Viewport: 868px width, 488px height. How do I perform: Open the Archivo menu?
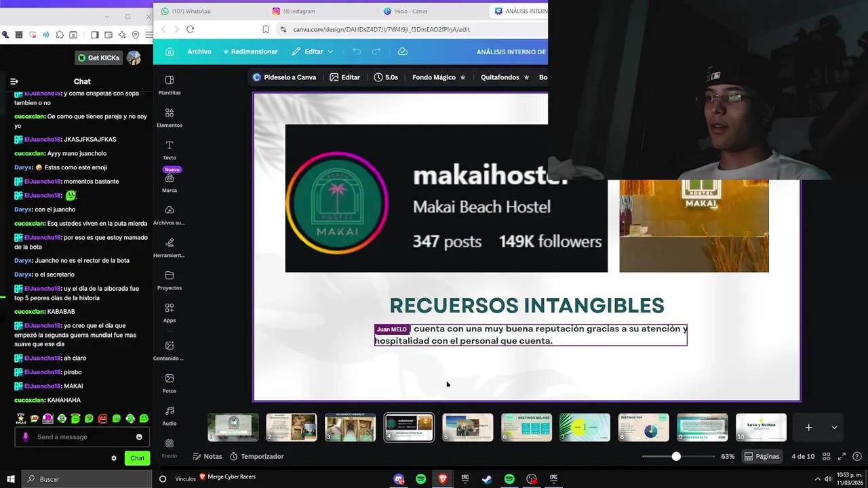tap(199, 52)
